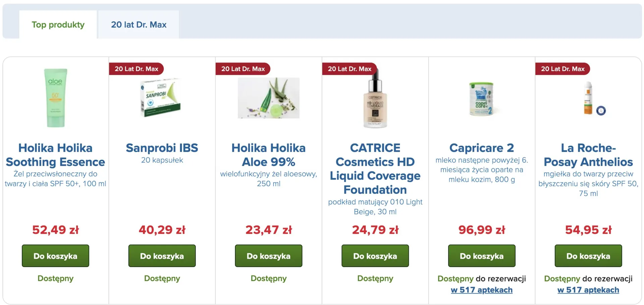Add La Roche-Posay Anthelios to cart
This screenshot has width=644, height=305.
pyautogui.click(x=588, y=256)
